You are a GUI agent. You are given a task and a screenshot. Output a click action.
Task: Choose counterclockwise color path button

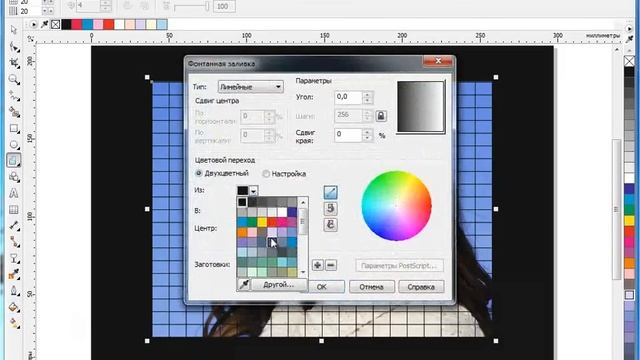(330, 209)
